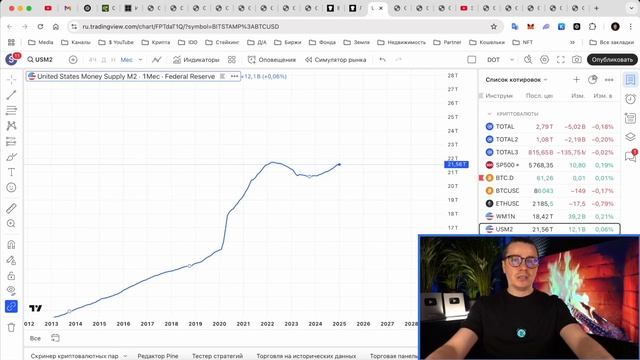The image size is (640, 360).
Task: Open the Мес timeframe dropdown
Action: 140,60
